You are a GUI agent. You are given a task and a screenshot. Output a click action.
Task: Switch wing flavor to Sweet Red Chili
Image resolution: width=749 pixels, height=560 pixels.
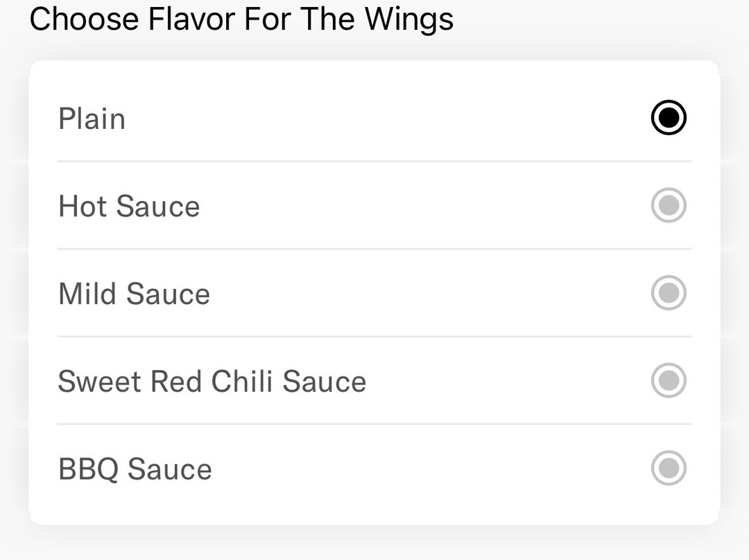[x=669, y=380]
